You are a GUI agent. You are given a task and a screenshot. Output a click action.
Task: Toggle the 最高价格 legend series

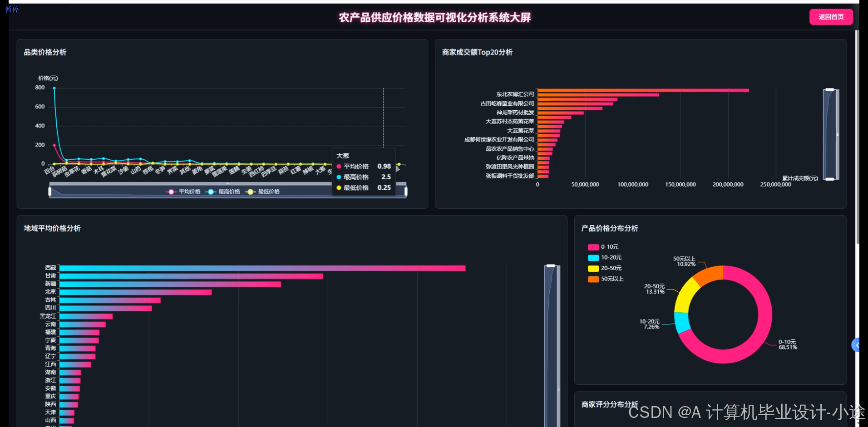(x=223, y=191)
